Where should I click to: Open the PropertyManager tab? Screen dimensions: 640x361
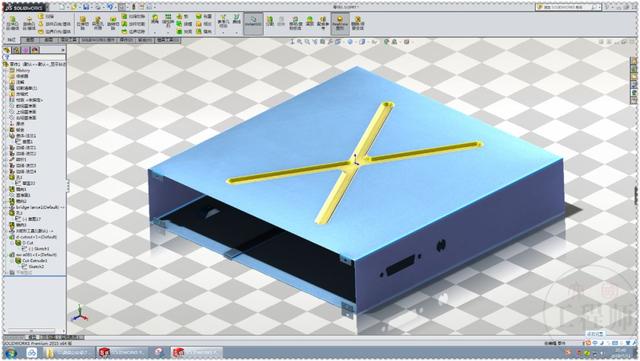pyautogui.click(x=16, y=50)
